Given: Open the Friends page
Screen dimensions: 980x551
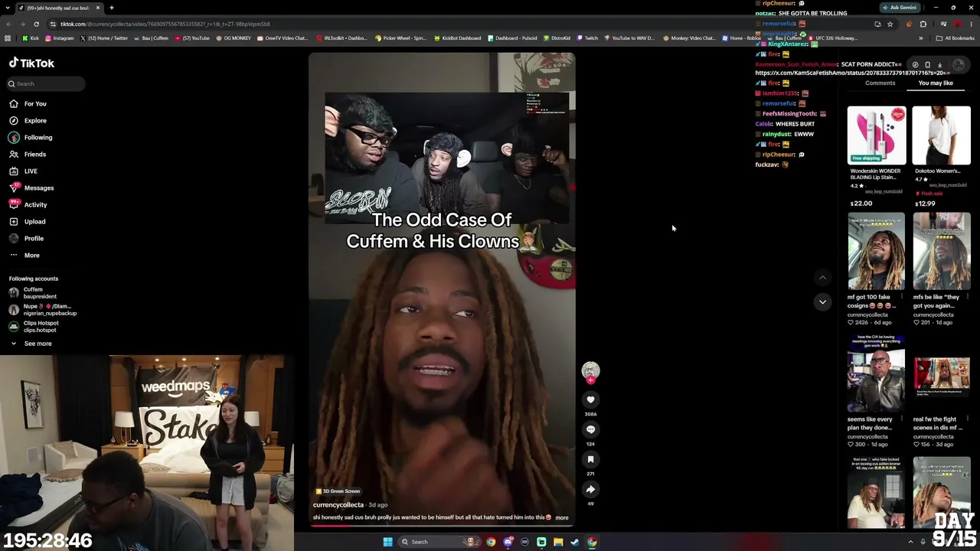Looking at the screenshot, I should coord(28,154).
